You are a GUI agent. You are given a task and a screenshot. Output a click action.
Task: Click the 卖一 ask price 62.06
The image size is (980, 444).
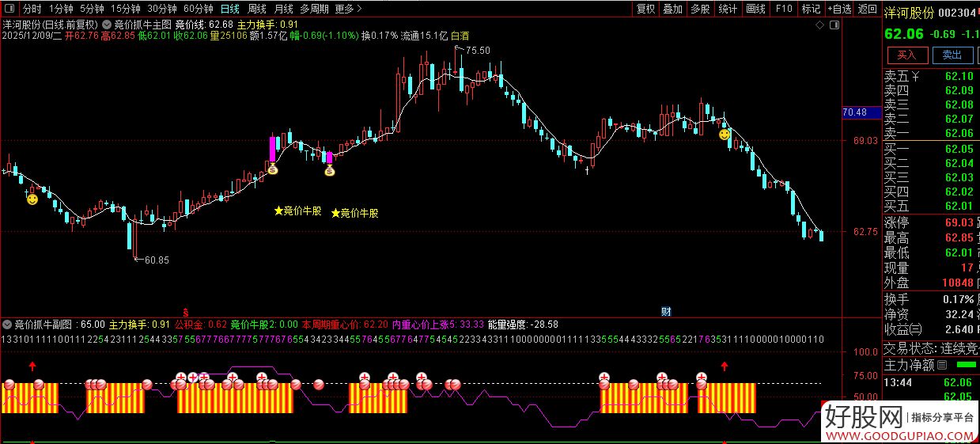959,134
